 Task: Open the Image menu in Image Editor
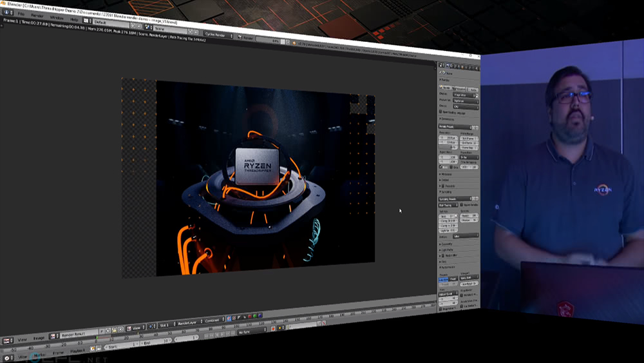point(39,338)
